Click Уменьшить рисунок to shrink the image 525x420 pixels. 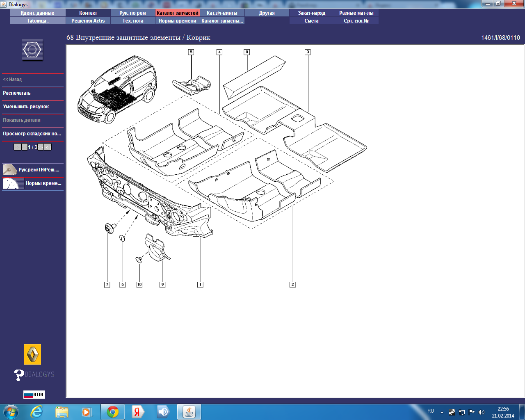click(26, 107)
